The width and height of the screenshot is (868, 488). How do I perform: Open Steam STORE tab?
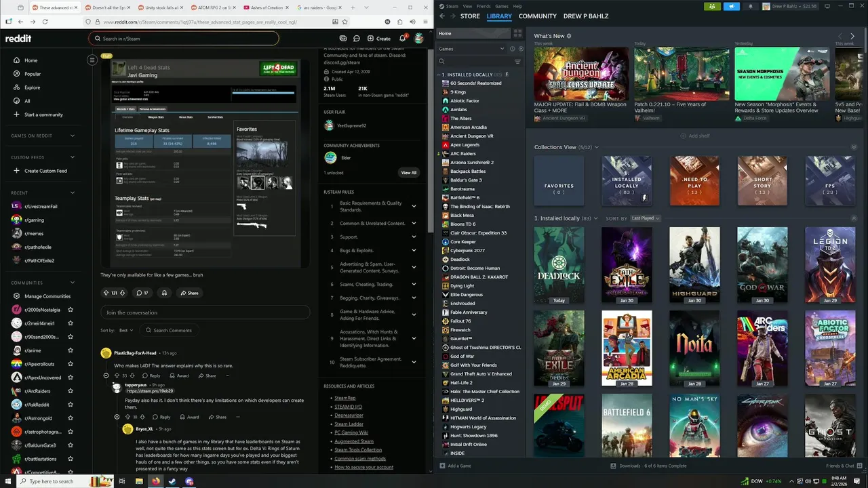click(x=470, y=16)
